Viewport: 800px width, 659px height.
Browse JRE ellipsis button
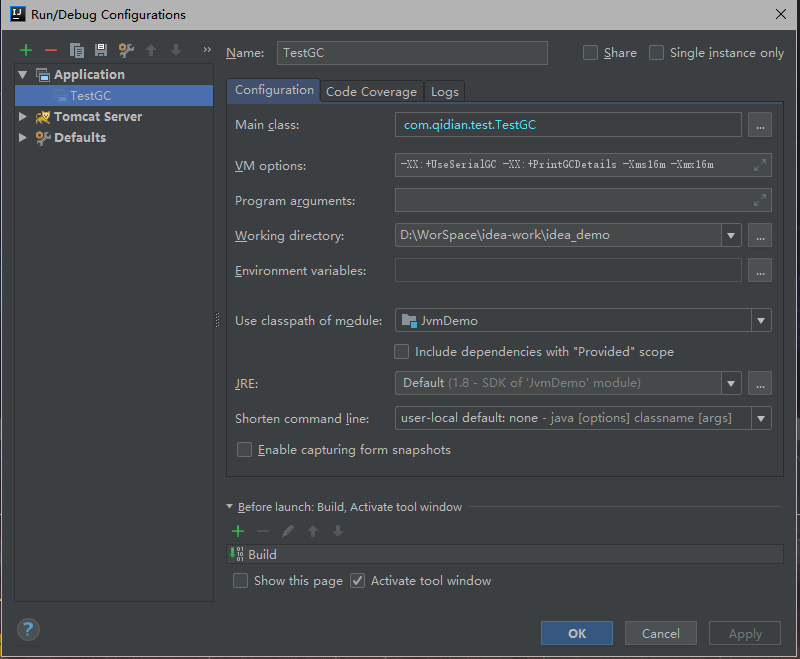tap(760, 383)
